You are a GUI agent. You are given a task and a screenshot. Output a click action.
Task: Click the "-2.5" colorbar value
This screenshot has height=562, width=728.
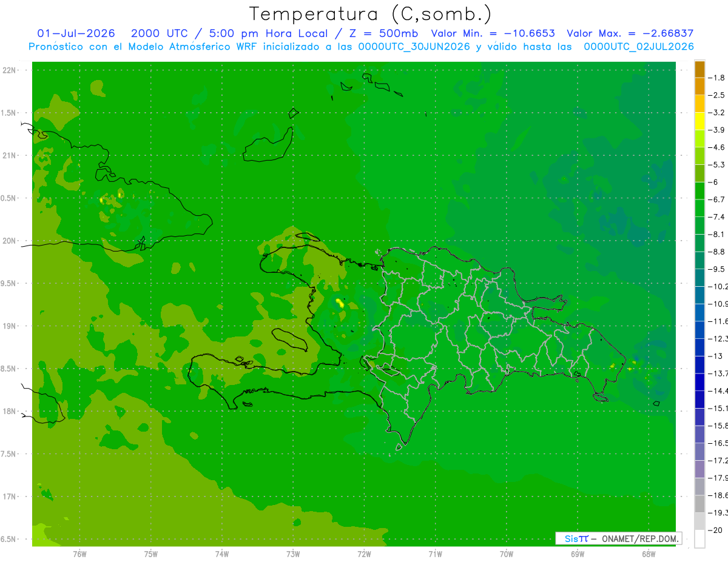(716, 95)
